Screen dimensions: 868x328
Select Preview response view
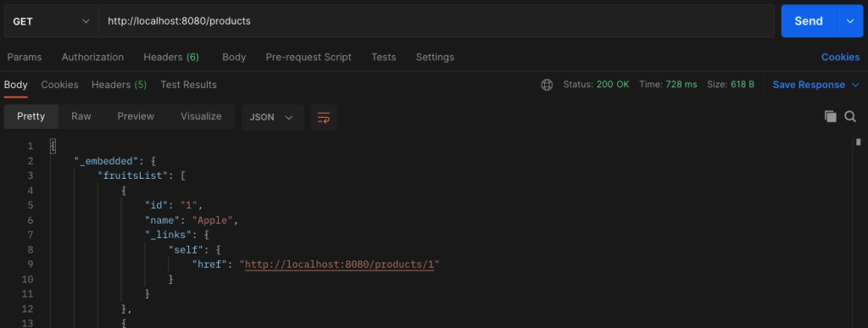pos(136,117)
